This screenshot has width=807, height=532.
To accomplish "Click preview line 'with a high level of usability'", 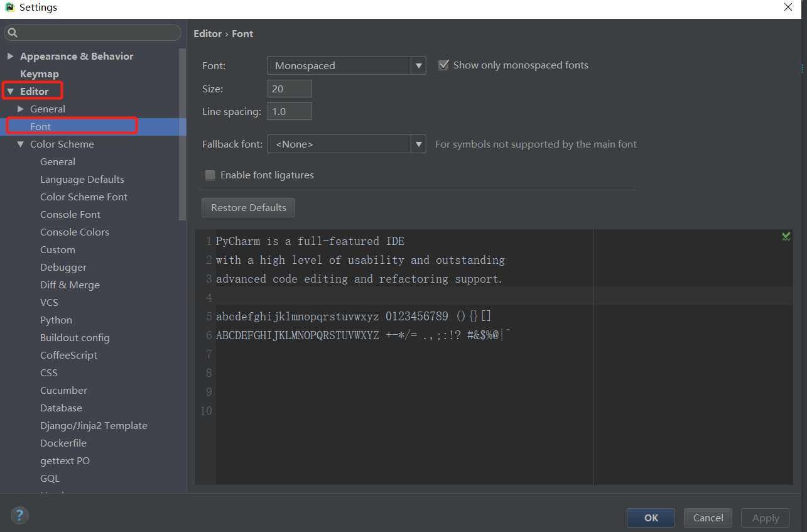I will [360, 260].
